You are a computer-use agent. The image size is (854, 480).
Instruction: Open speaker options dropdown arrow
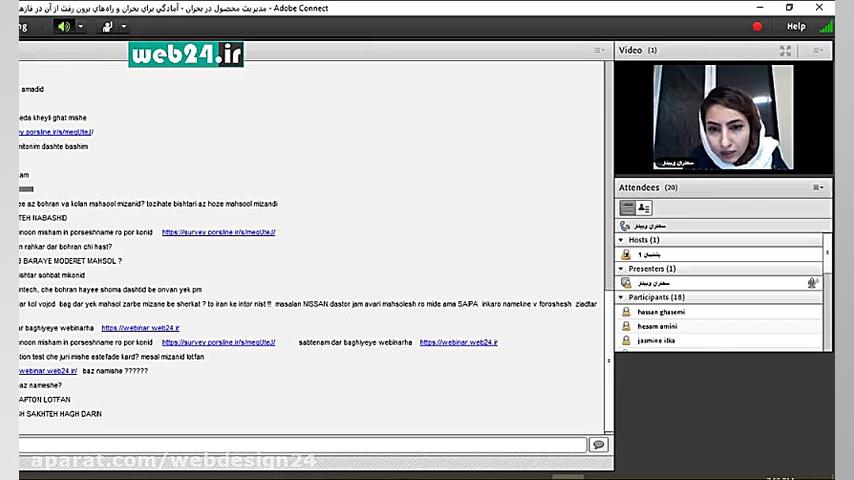point(81,27)
